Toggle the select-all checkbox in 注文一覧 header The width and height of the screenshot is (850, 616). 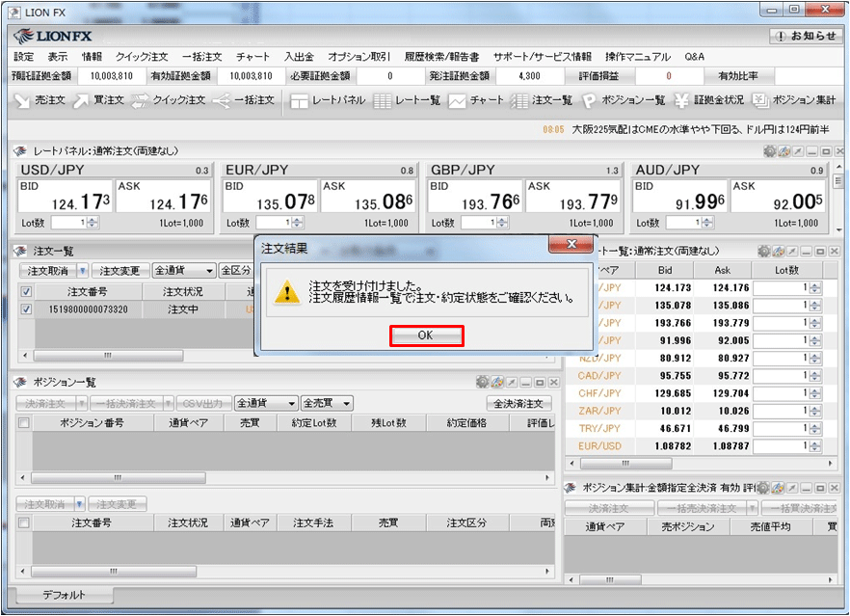[25, 292]
